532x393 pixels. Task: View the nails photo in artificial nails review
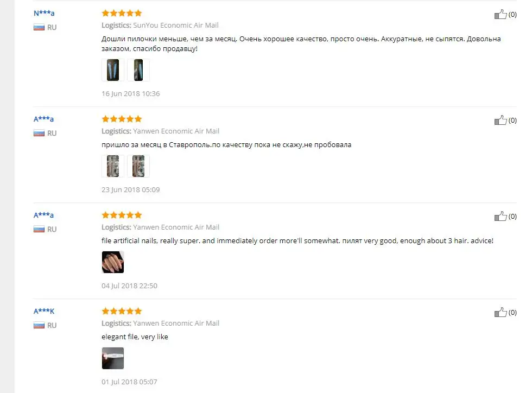click(x=113, y=262)
